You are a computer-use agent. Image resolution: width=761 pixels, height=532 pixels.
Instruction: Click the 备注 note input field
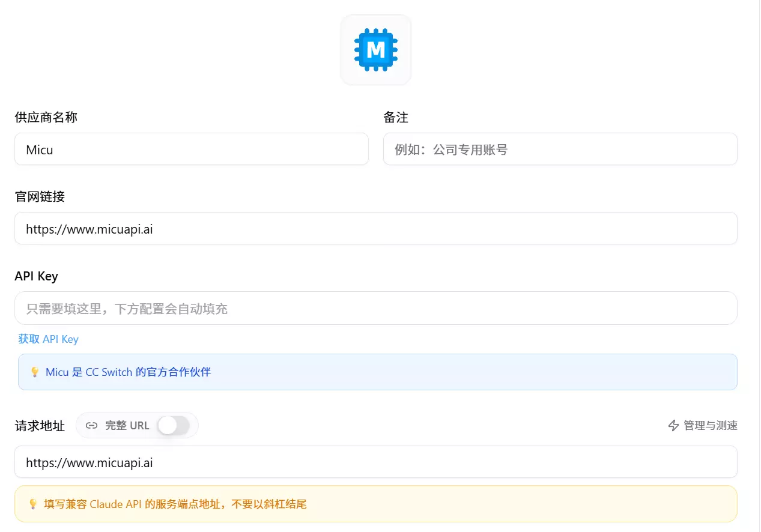[x=560, y=149]
